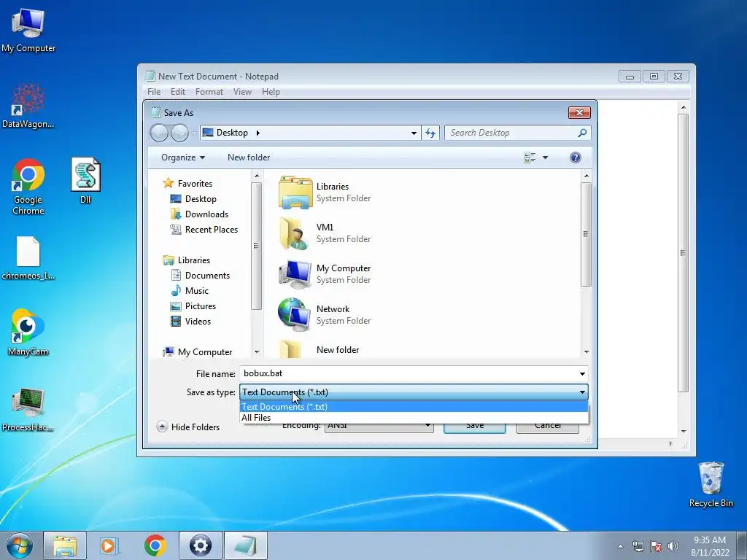
Task: Select All Files in type dropdown
Action: [x=414, y=418]
